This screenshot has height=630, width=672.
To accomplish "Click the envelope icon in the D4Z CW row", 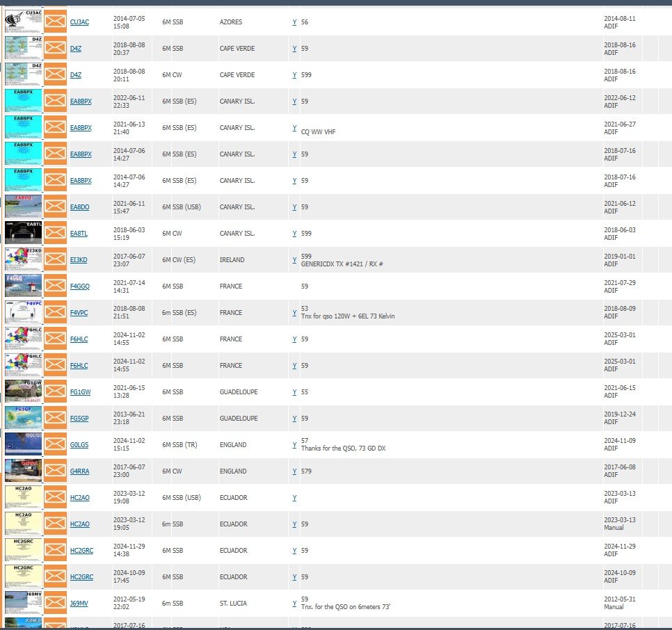I will (56, 75).
